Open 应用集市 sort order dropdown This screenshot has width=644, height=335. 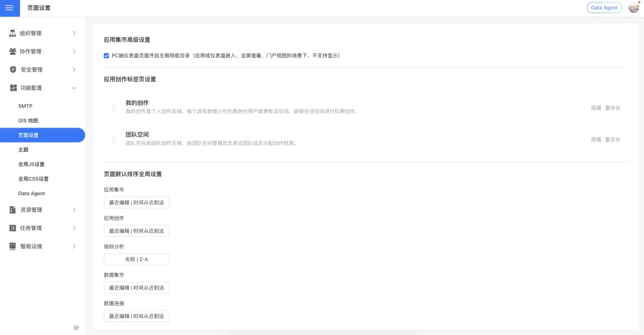(137, 203)
